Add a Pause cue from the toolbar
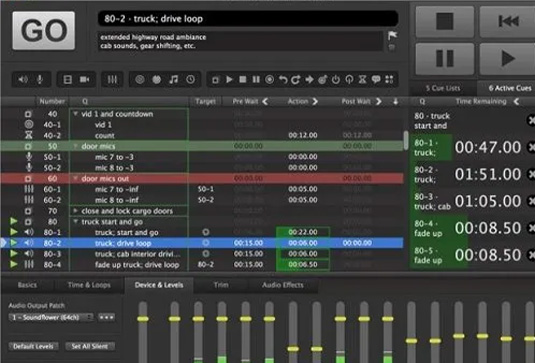This screenshot has height=363, width=535. point(256,80)
